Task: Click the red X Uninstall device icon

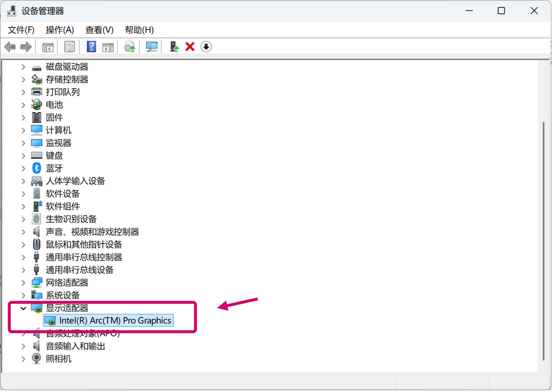Action: (190, 47)
